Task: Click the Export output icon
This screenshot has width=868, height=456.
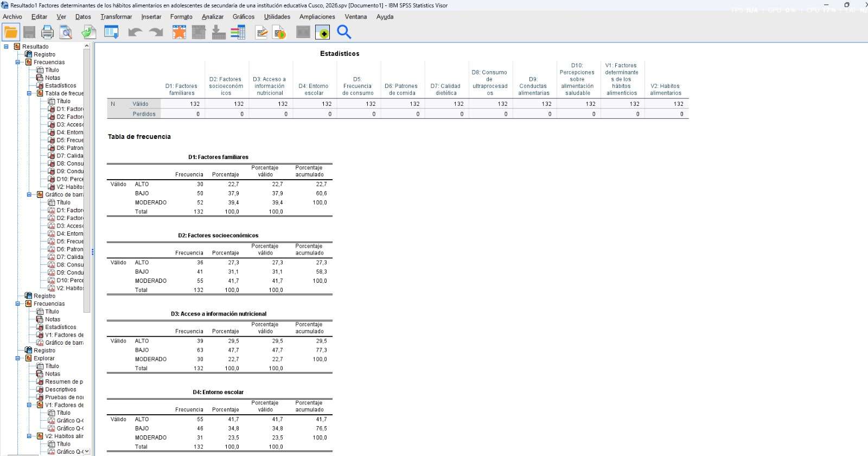Action: click(88, 33)
